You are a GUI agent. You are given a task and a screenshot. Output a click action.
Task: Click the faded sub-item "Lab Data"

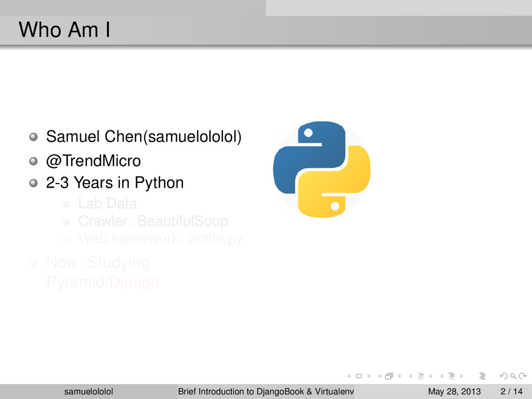pyautogui.click(x=108, y=204)
